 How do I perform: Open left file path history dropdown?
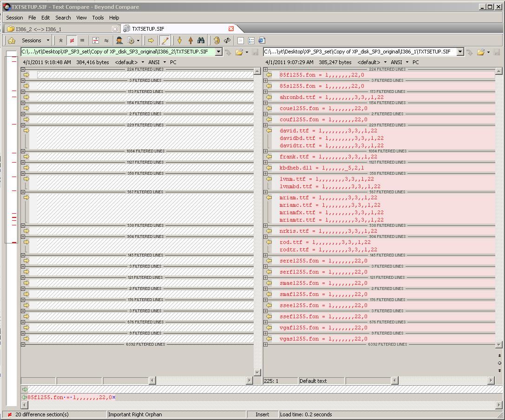click(x=219, y=52)
